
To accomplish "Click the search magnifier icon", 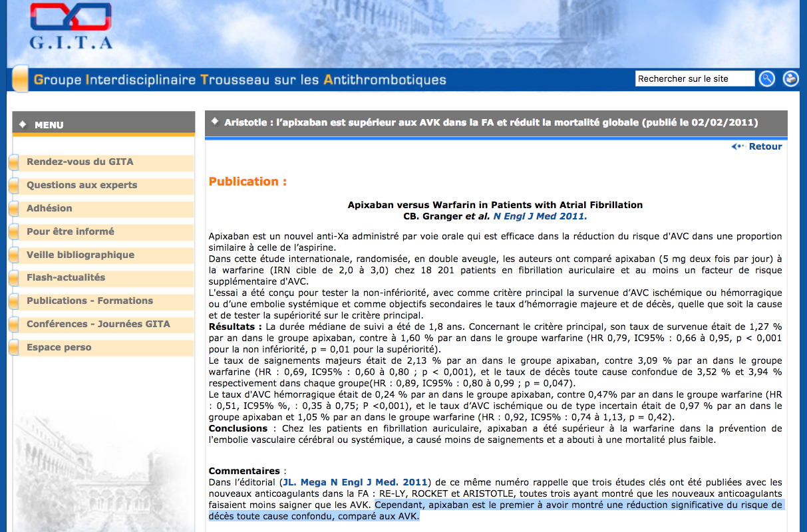I will (x=767, y=78).
